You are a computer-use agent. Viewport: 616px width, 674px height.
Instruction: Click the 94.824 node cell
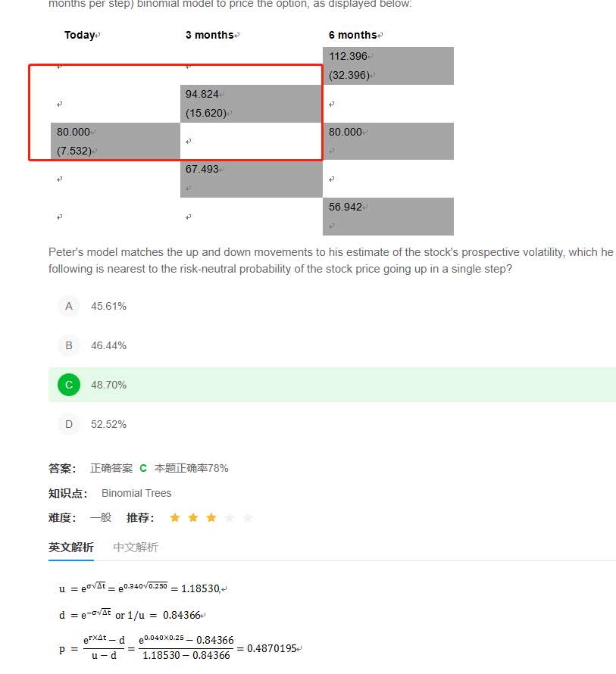(252, 104)
